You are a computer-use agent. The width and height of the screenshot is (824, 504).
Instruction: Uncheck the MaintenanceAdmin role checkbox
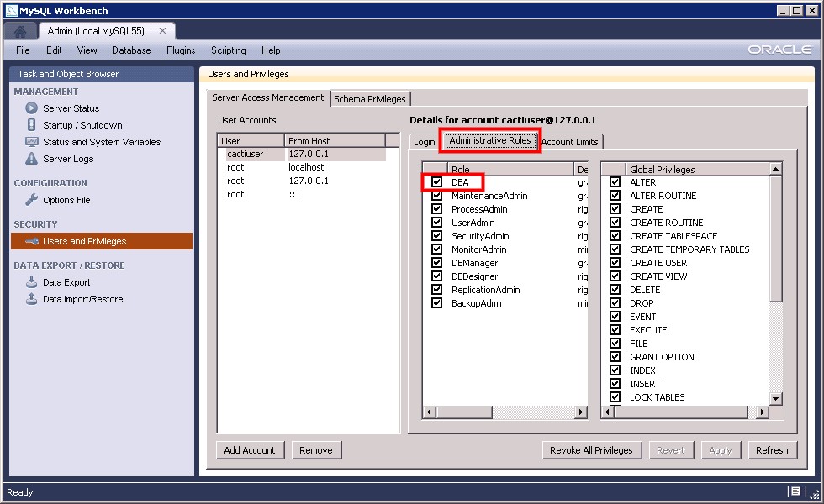pos(436,195)
